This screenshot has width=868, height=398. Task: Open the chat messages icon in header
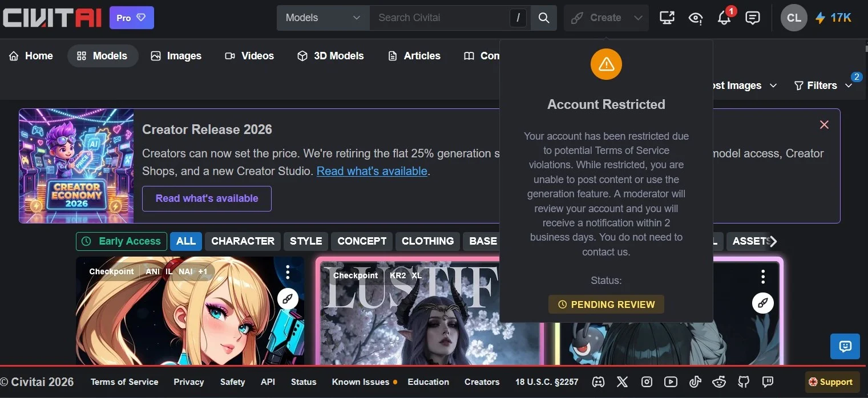pyautogui.click(x=753, y=18)
